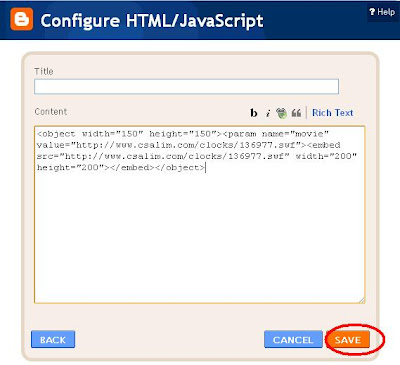
Task: Click the CANCEL button
Action: click(293, 339)
